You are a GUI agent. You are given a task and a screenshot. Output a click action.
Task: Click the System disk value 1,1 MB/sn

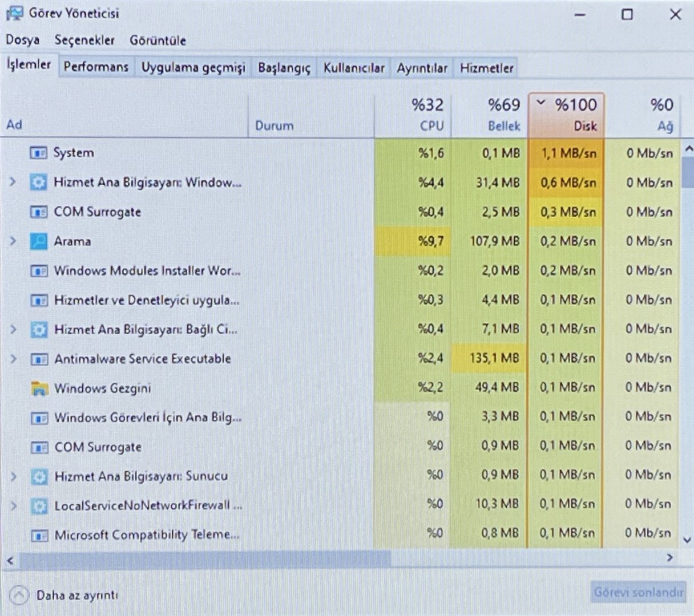point(568,153)
